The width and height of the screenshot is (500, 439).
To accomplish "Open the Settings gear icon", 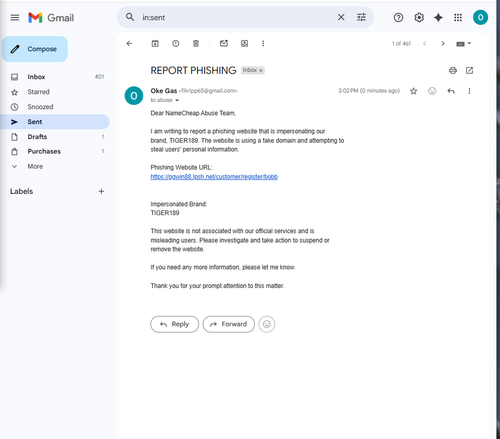I will coord(419,17).
